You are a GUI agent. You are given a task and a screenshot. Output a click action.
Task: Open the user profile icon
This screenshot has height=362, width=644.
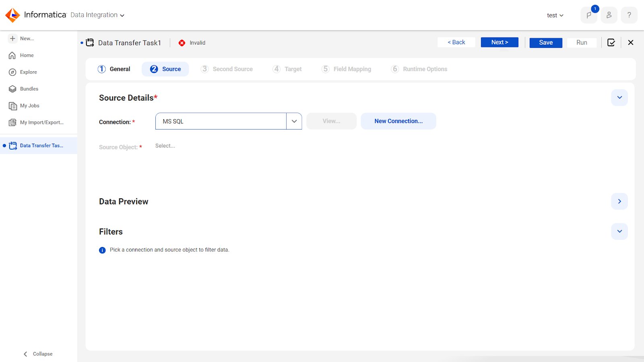pos(609,15)
